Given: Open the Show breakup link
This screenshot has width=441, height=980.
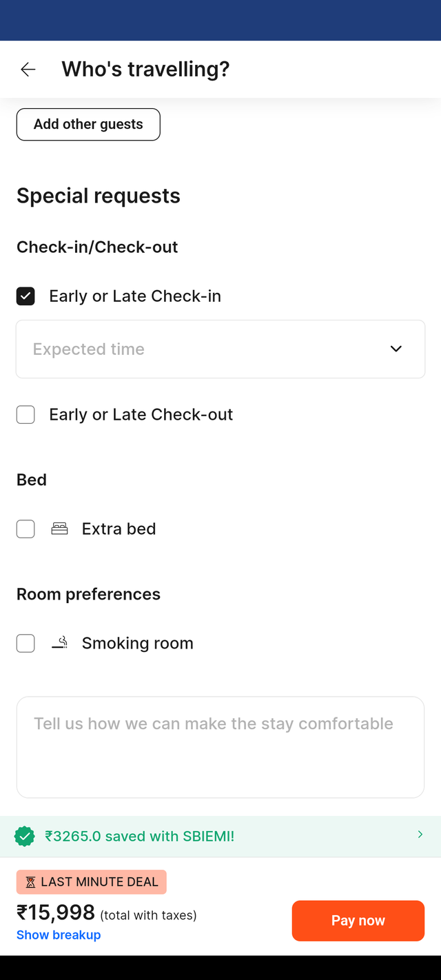Looking at the screenshot, I should pyautogui.click(x=59, y=935).
